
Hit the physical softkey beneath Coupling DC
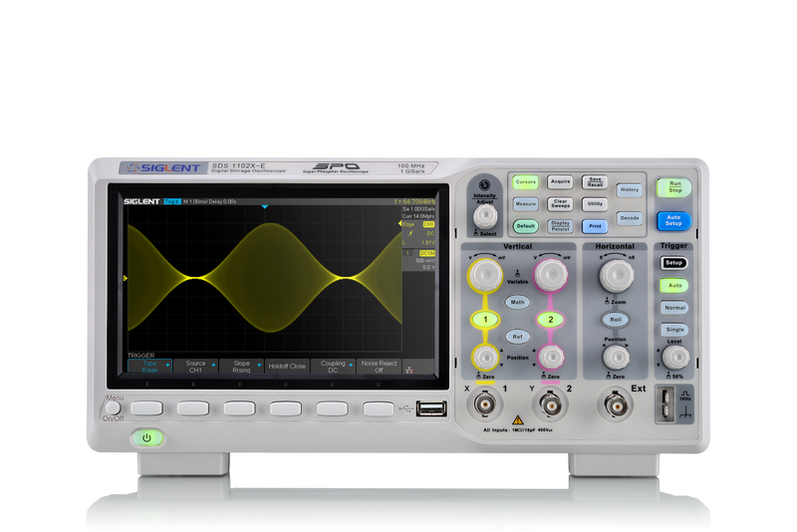332,408
